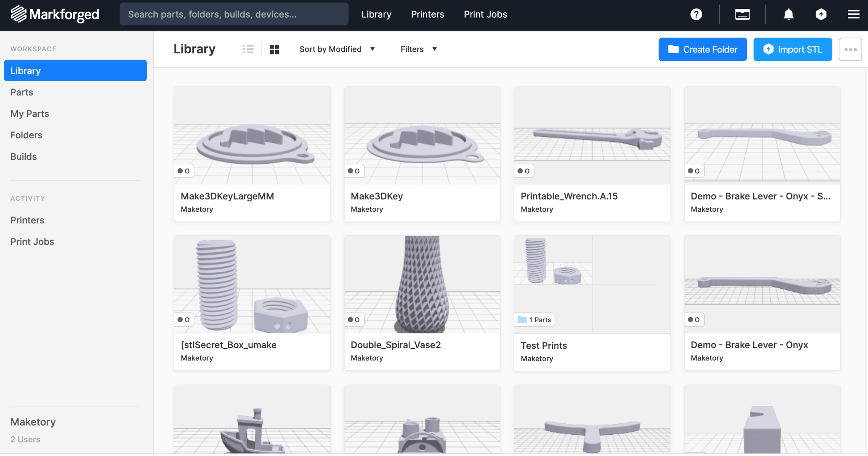Open the Sort by Modified dropdown
Image resolution: width=868 pixels, height=456 pixels.
pyautogui.click(x=337, y=49)
